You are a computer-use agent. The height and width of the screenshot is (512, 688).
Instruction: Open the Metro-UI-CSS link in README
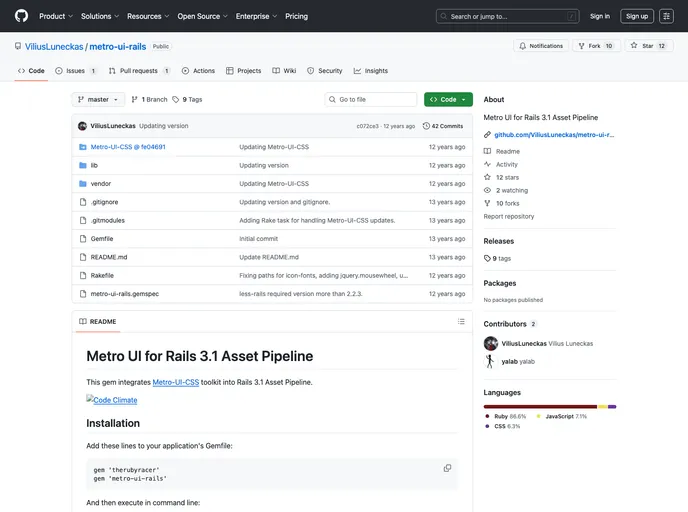click(176, 382)
